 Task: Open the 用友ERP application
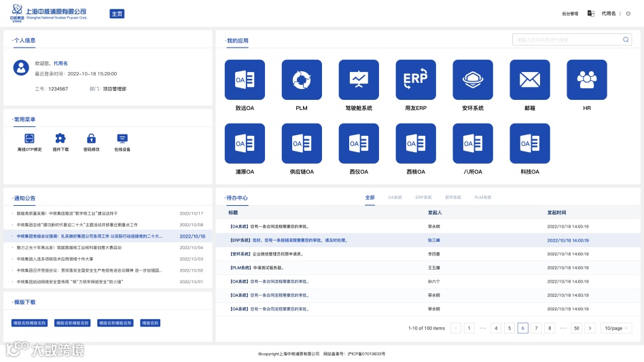point(416,79)
